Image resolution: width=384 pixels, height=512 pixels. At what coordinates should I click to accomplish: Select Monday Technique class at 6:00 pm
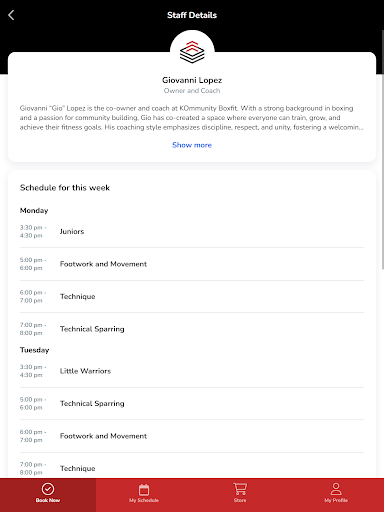click(192, 296)
